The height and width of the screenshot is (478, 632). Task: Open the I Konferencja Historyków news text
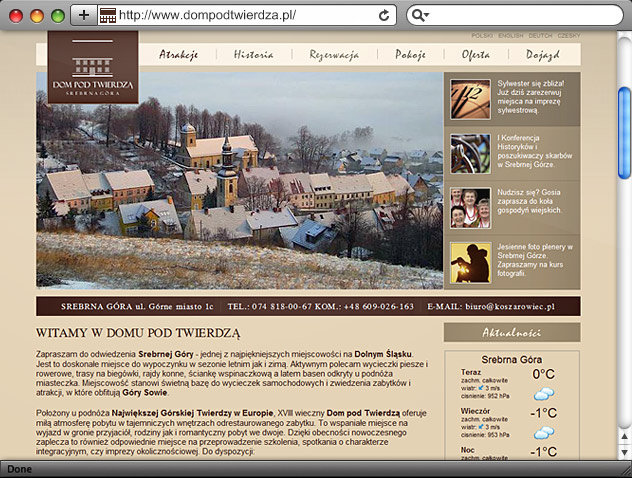pos(534,151)
